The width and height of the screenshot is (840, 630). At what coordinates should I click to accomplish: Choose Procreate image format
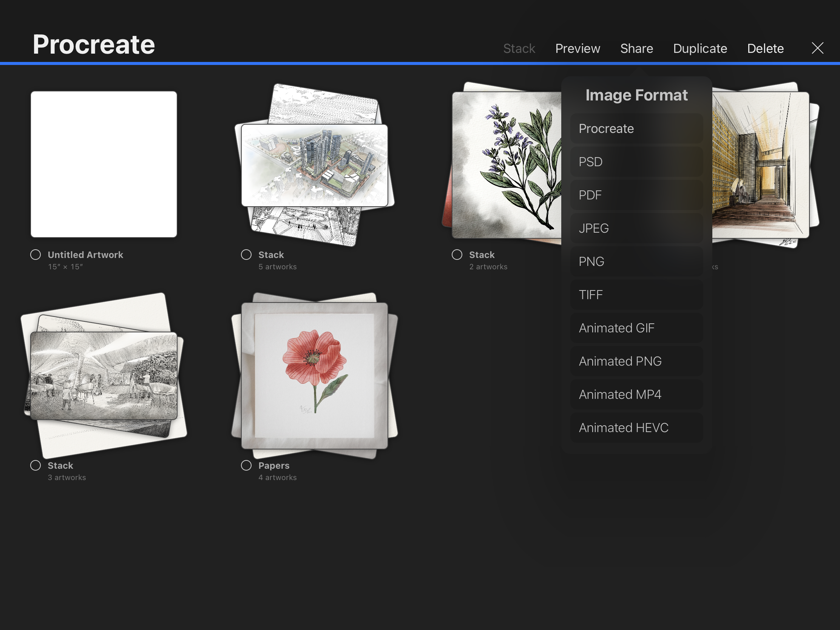click(x=636, y=129)
